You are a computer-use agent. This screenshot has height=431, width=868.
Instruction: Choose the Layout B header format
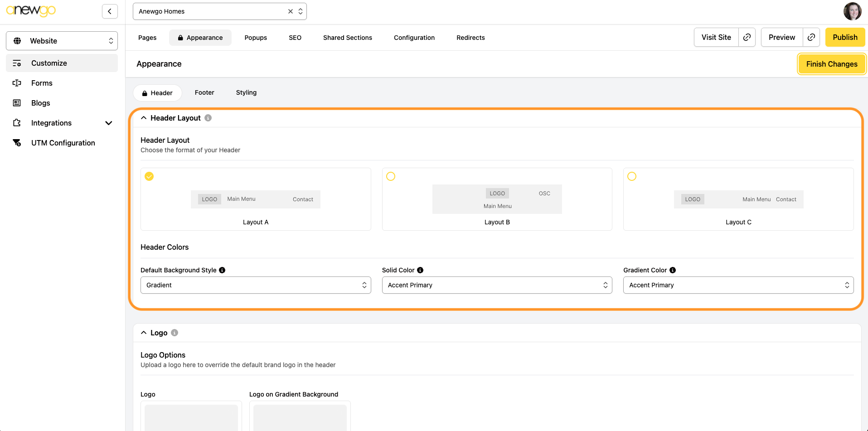click(x=391, y=176)
